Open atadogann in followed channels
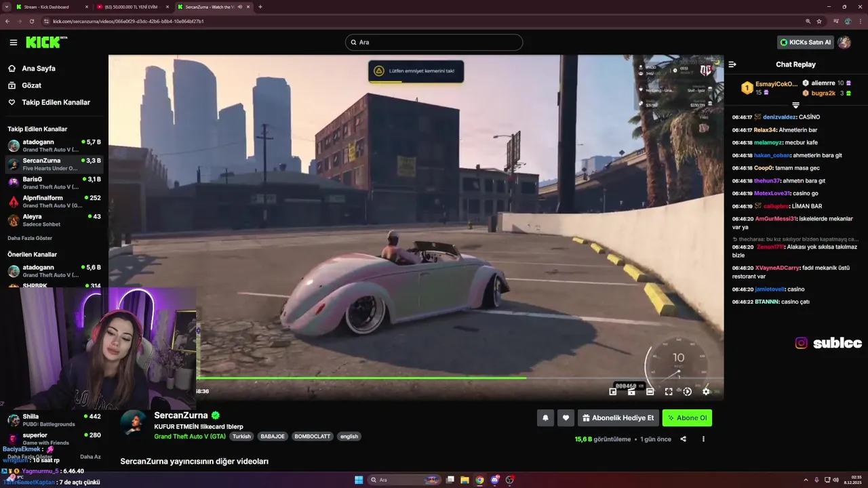Screen dimensions: 868x488 tap(54, 146)
